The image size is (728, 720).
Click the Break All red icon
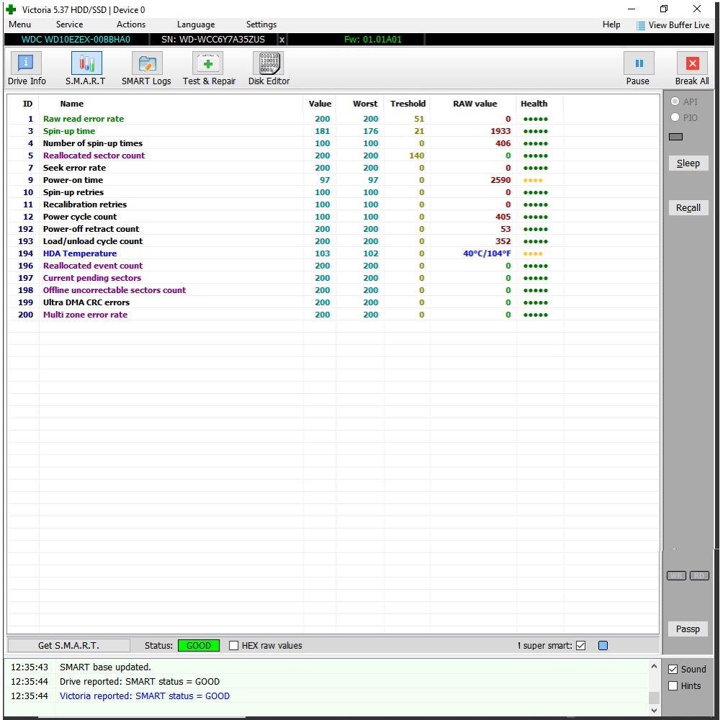coord(692,63)
